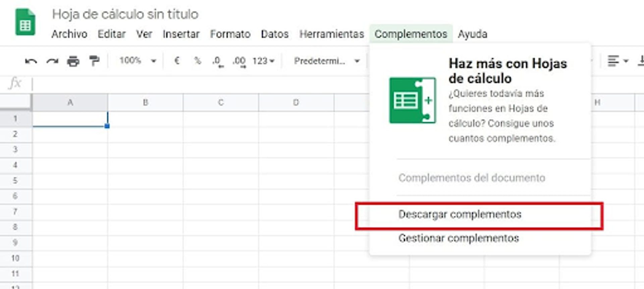This screenshot has height=289, width=644.
Task: Apply euro currency format
Action: (177, 61)
